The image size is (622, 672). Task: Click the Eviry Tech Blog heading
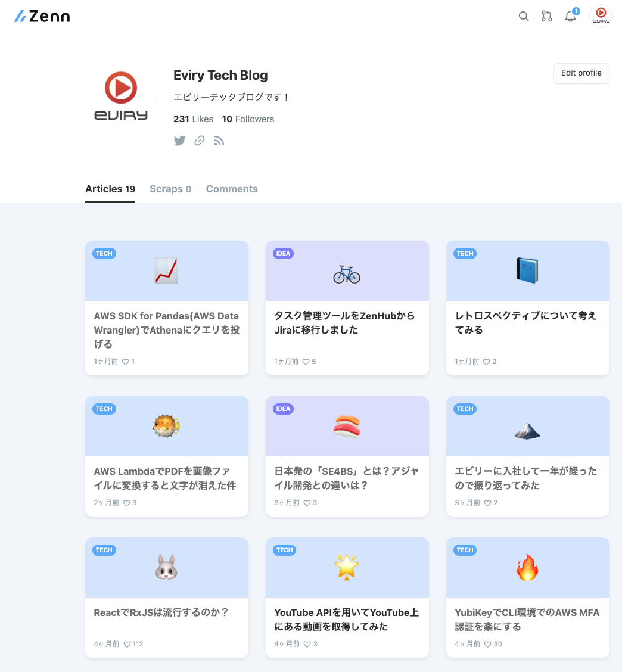[x=220, y=76]
